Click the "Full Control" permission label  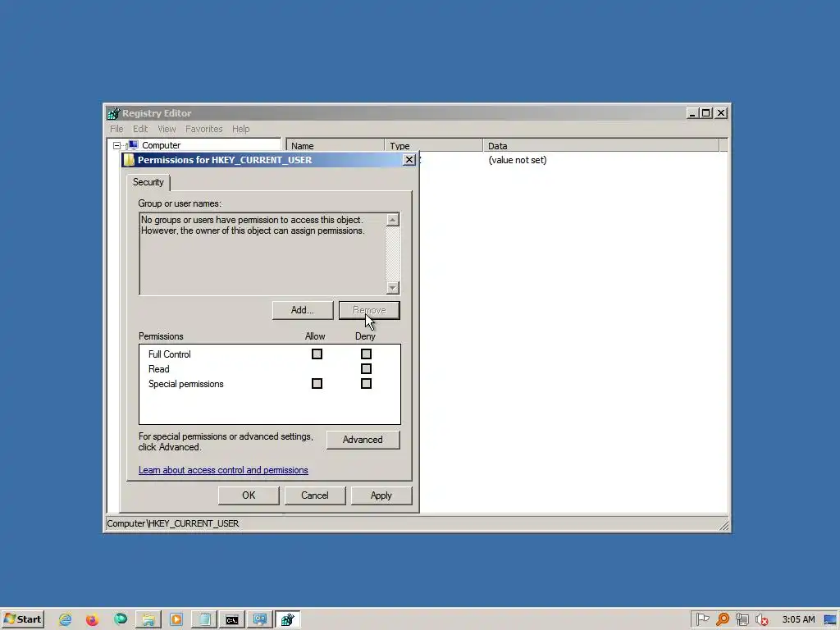pyautogui.click(x=169, y=354)
